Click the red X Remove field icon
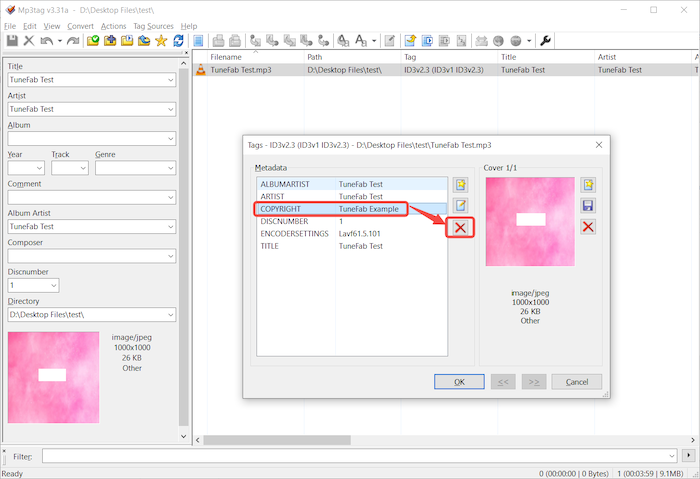Screen dimensions: 700x479 point(460,228)
